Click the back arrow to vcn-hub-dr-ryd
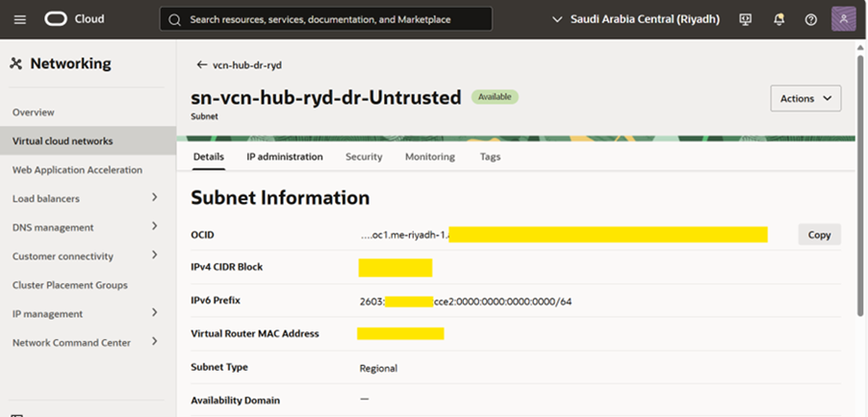 point(201,65)
